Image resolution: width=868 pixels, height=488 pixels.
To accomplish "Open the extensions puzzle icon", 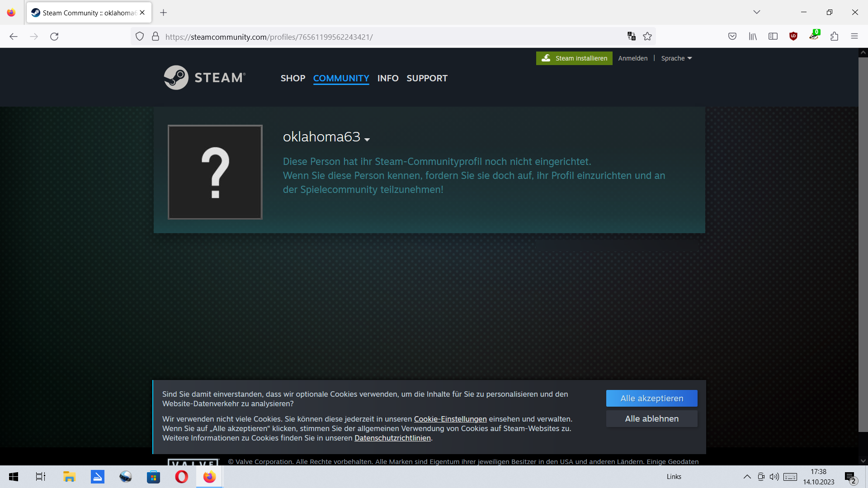I will (x=835, y=37).
